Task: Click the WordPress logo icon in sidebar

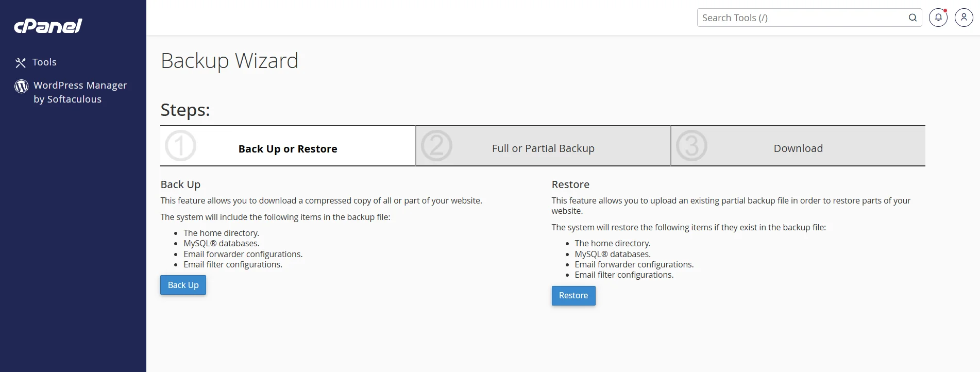Action: pyautogui.click(x=22, y=86)
